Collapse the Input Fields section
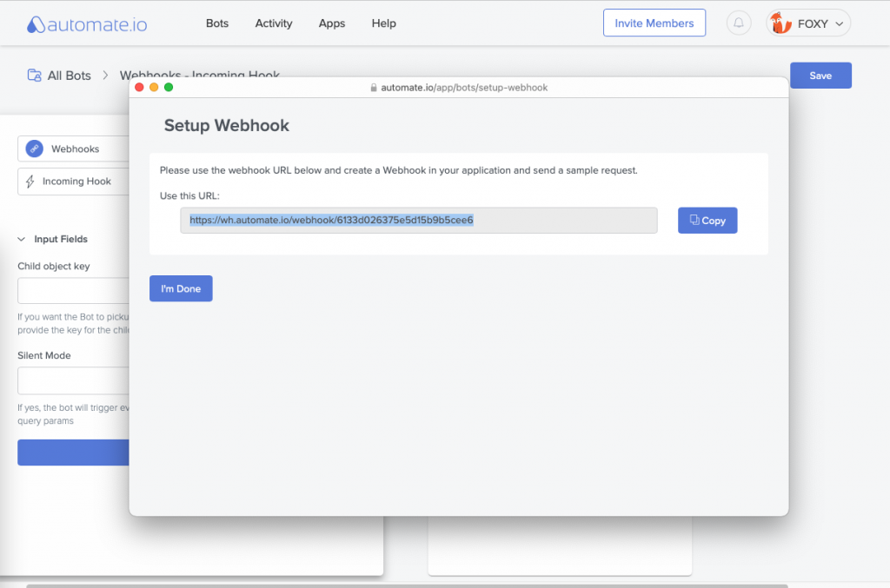The width and height of the screenshot is (890, 588). click(22, 240)
